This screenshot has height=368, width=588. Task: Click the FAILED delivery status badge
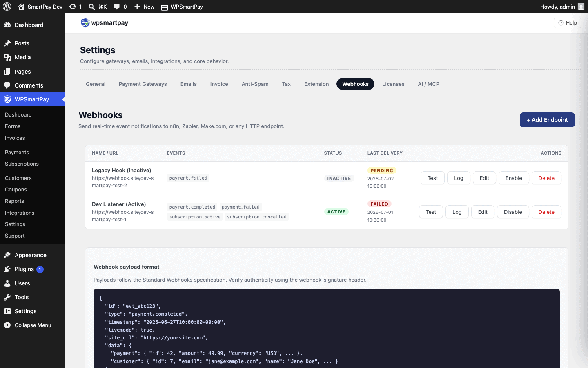[x=379, y=204]
